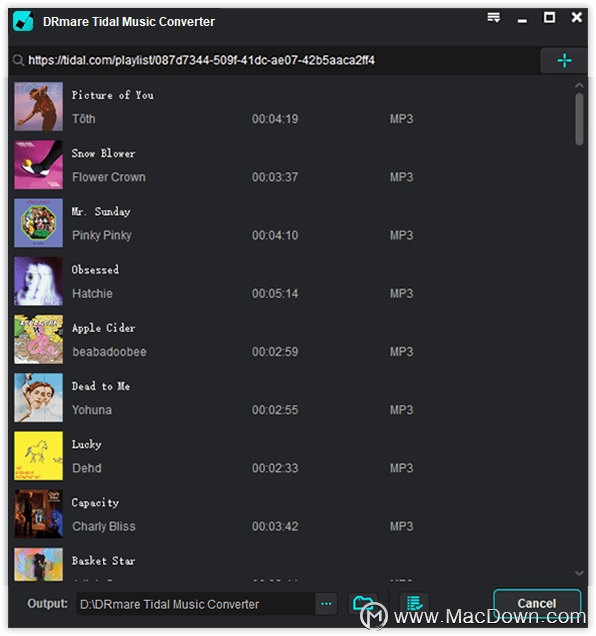Click artist name Dehd
The image size is (596, 636).
coord(87,468)
